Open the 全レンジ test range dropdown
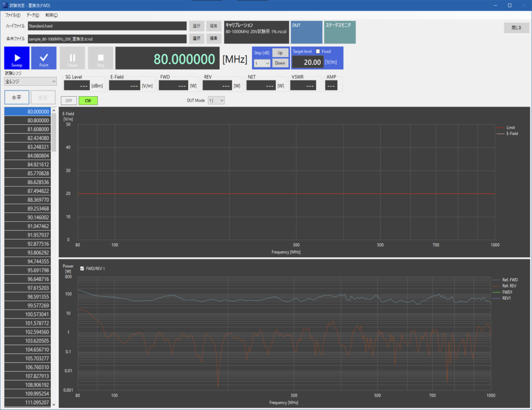This screenshot has height=410, width=532. pos(30,82)
